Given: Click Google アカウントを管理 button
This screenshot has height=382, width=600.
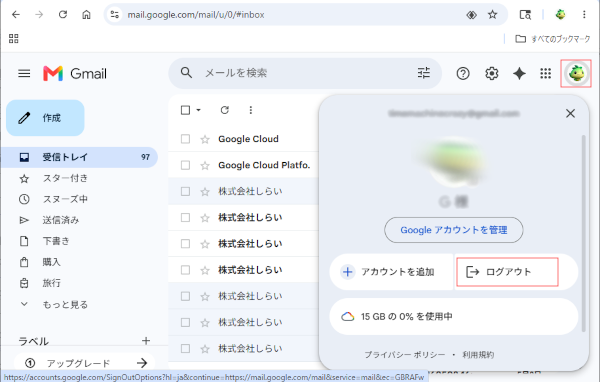Looking at the screenshot, I should 454,230.
